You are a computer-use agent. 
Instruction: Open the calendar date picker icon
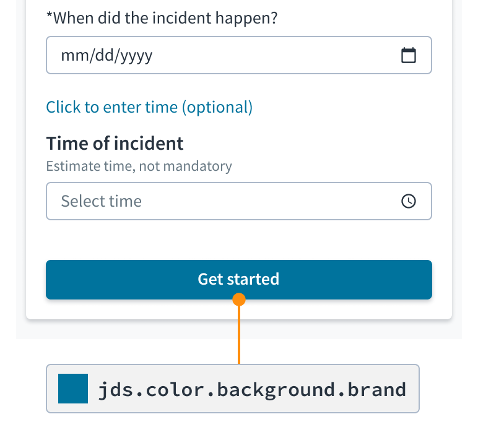408,55
